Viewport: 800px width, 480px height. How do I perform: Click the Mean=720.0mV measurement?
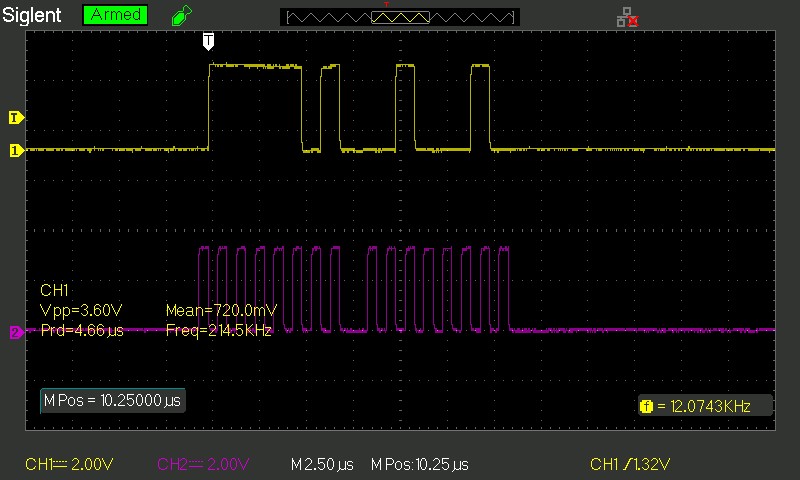(217, 310)
